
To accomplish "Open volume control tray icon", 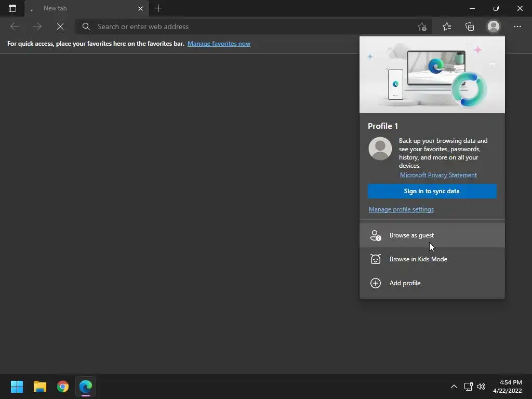I will pyautogui.click(x=481, y=387).
